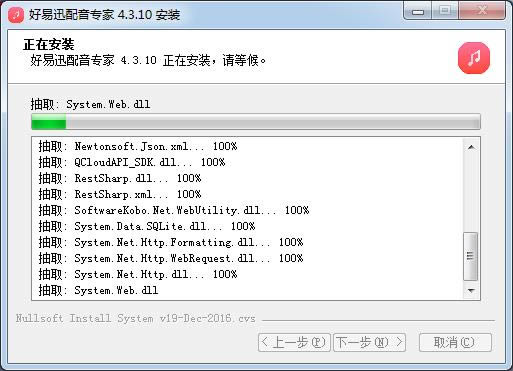Select the SoftwareKobo.Net.WebUtility.dll log line
The width and height of the screenshot is (513, 371).
click(174, 210)
